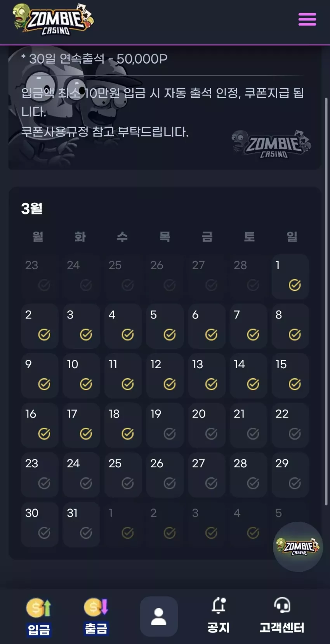Toggle attendance check on March 31

[86, 533]
